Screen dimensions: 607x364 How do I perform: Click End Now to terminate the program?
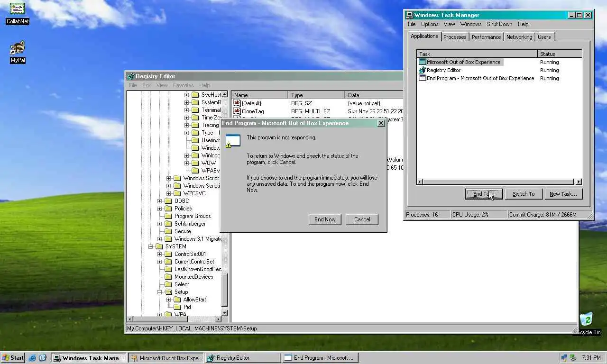tap(325, 219)
